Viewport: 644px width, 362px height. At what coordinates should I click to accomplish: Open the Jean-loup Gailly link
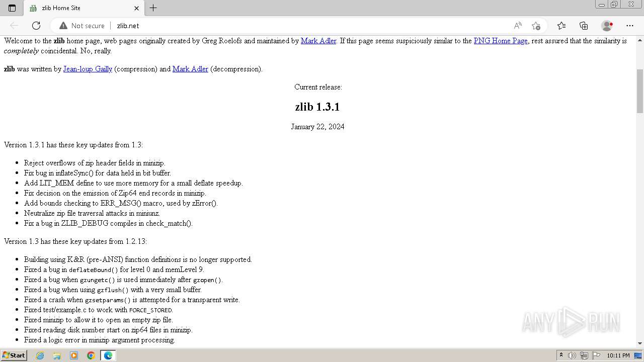point(88,69)
